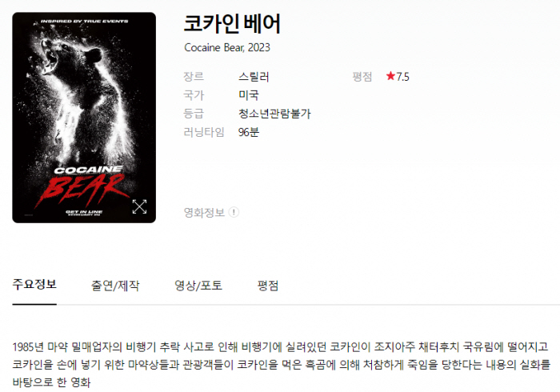This screenshot has width=560, height=392.
Task: Click the 7.5 rating score
Action: pyautogui.click(x=402, y=77)
